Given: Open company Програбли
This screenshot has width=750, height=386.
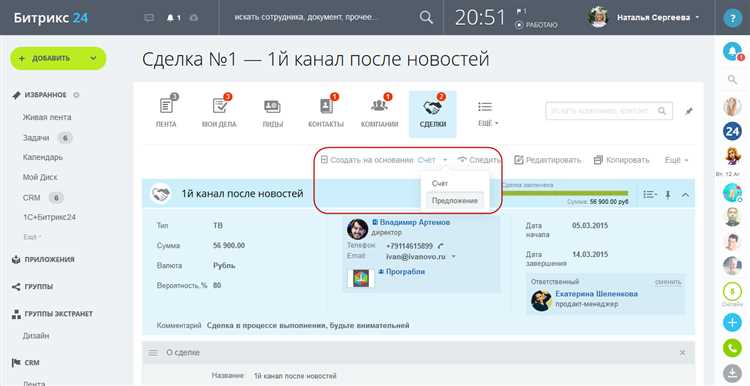Looking at the screenshot, I should [406, 272].
